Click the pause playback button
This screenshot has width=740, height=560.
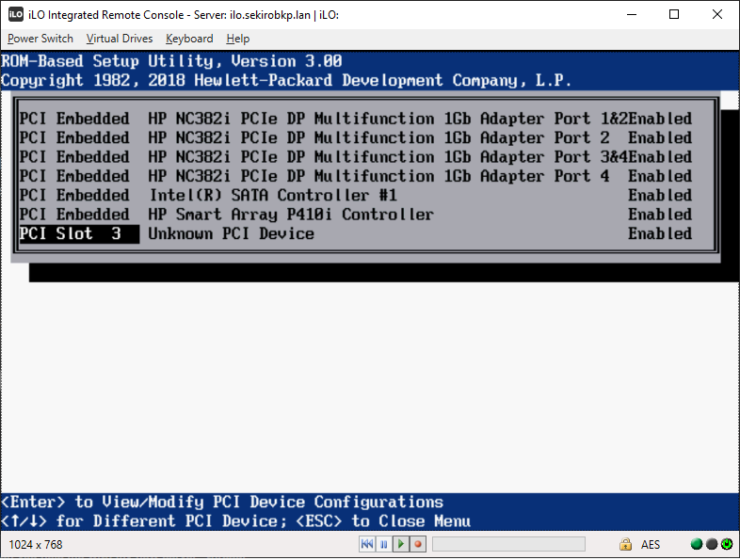[x=384, y=544]
